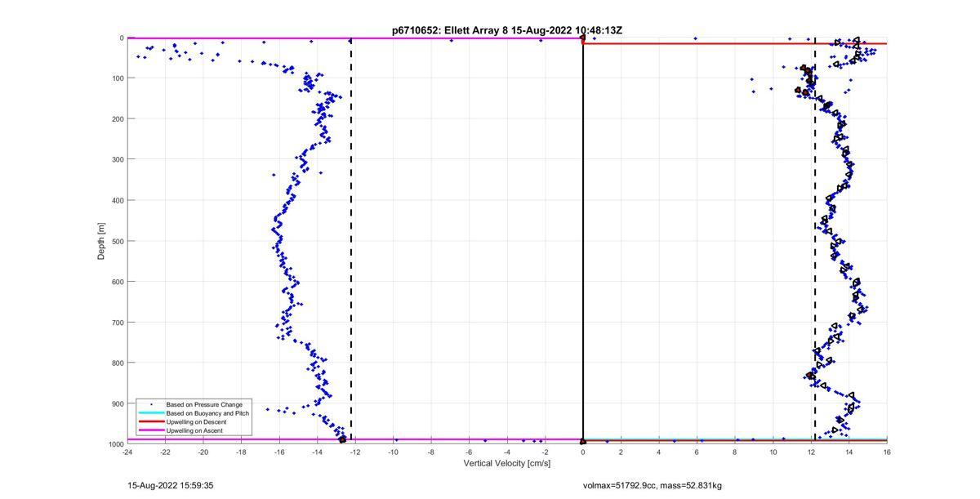Click the 'Depth [m]' y-axis label
Viewport: 980px width, 499px height.
tap(101, 240)
